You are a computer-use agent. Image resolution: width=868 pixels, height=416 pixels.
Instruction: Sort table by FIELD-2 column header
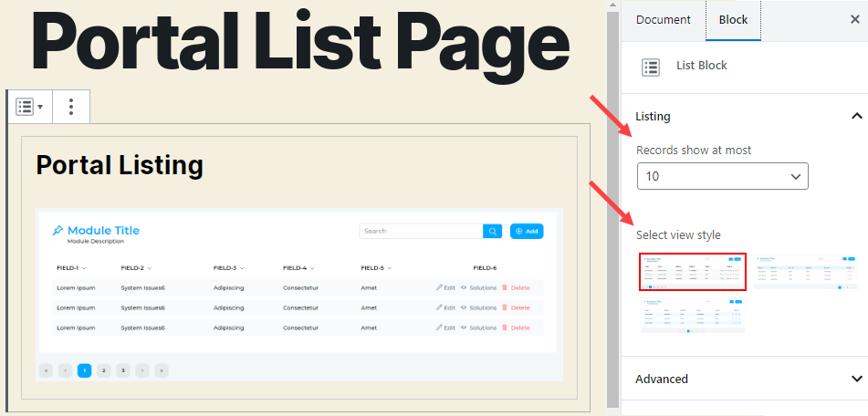click(x=136, y=268)
